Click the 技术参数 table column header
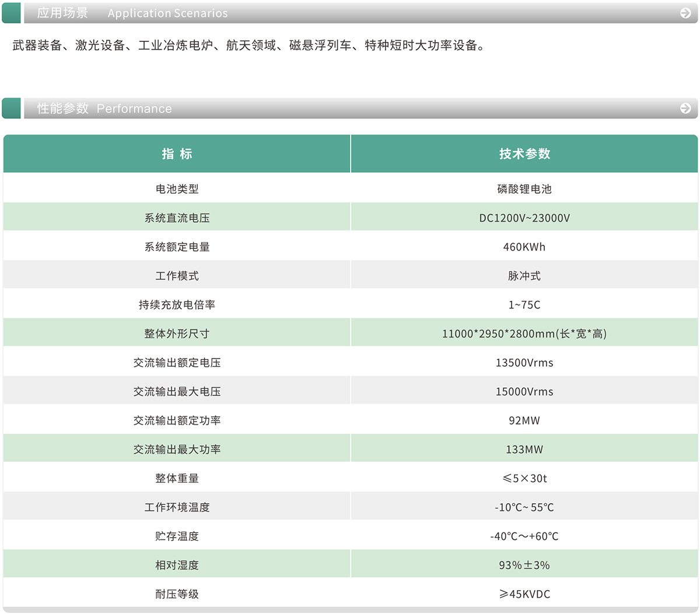 pyautogui.click(x=524, y=154)
